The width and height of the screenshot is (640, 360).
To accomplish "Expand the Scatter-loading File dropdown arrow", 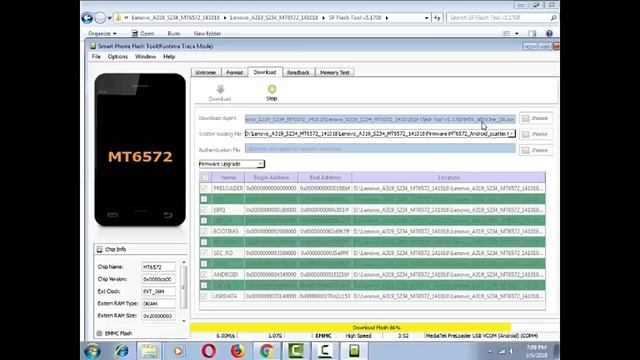I will coord(511,134).
